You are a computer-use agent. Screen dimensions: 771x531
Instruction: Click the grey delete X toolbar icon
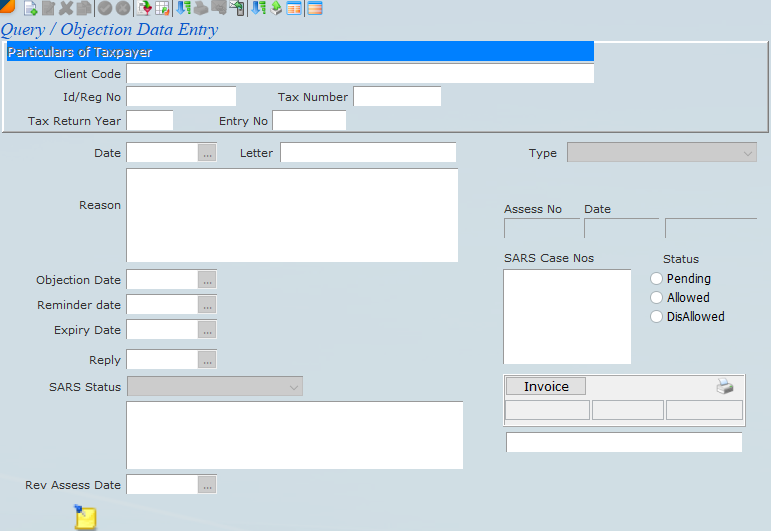66,9
